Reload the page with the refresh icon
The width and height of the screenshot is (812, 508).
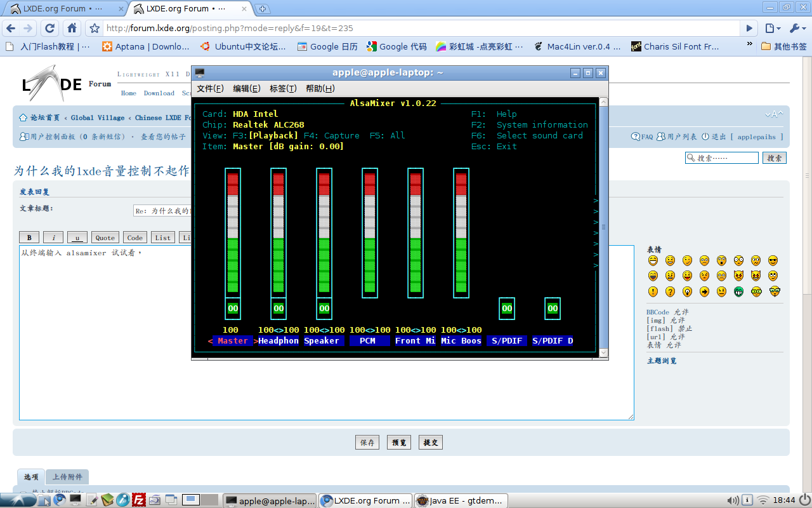[50, 28]
